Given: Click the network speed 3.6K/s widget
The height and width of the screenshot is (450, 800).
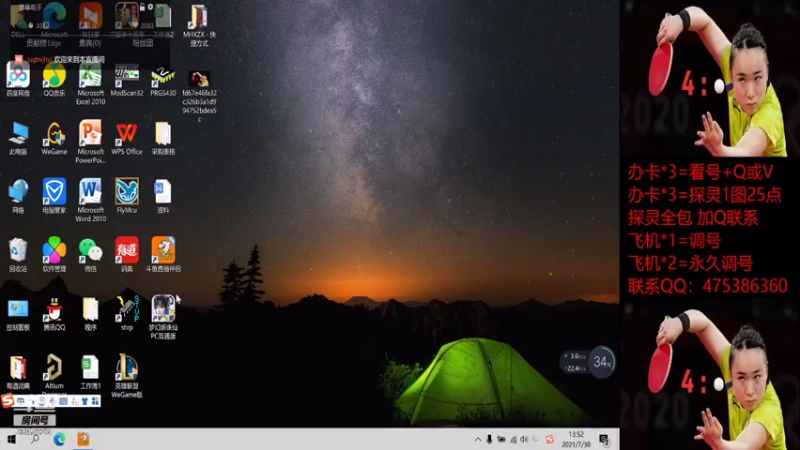Looking at the screenshot, I should pyautogui.click(x=574, y=362).
